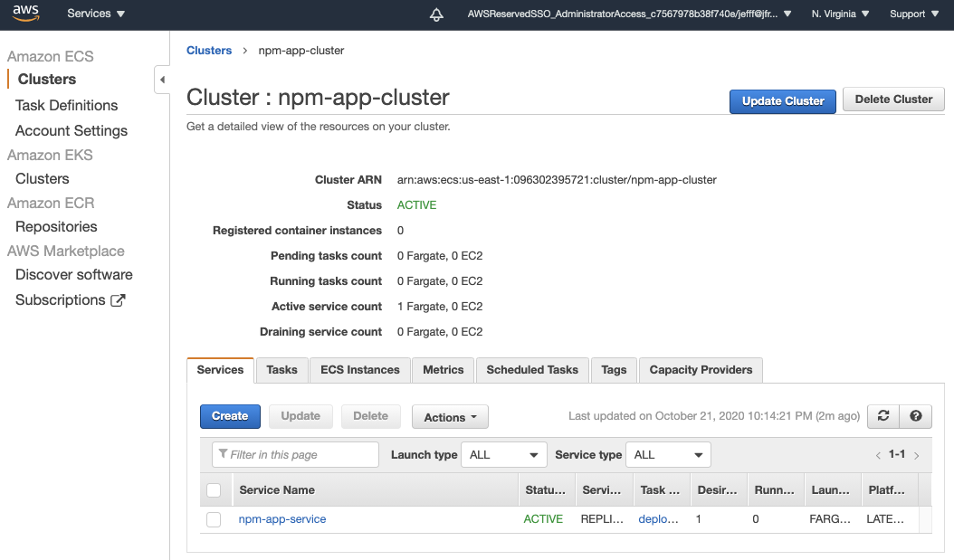Open the Actions dropdown
954x560 pixels.
[x=450, y=416]
